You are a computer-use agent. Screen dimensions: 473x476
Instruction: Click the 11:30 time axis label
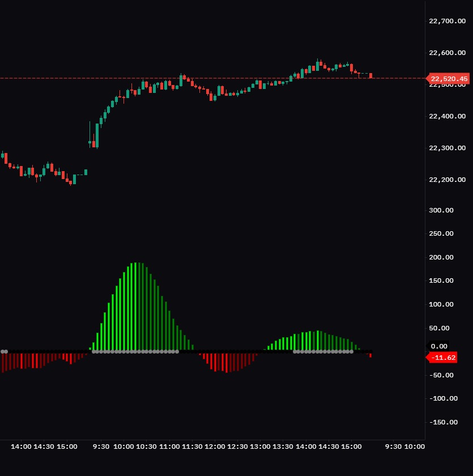click(x=192, y=447)
